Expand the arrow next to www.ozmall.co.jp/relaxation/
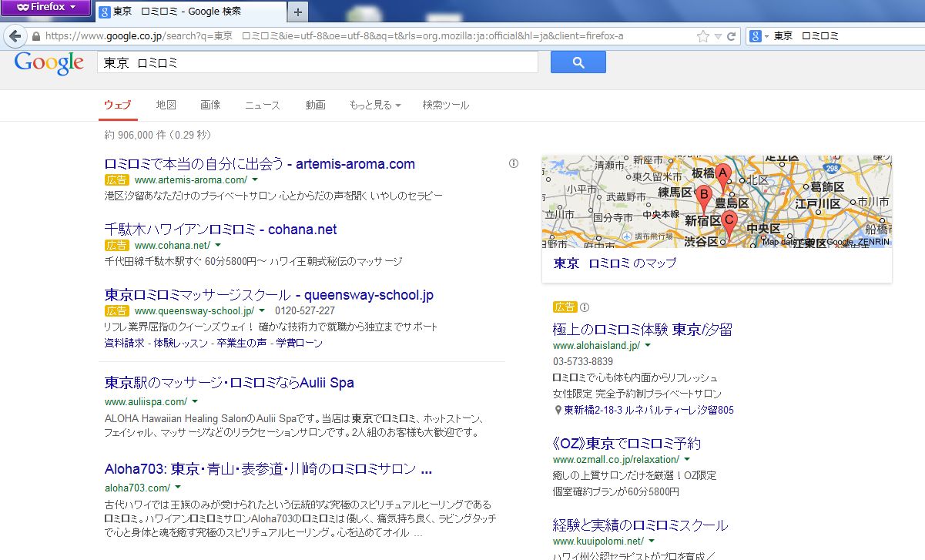This screenshot has height=560, width=925. pos(687,460)
